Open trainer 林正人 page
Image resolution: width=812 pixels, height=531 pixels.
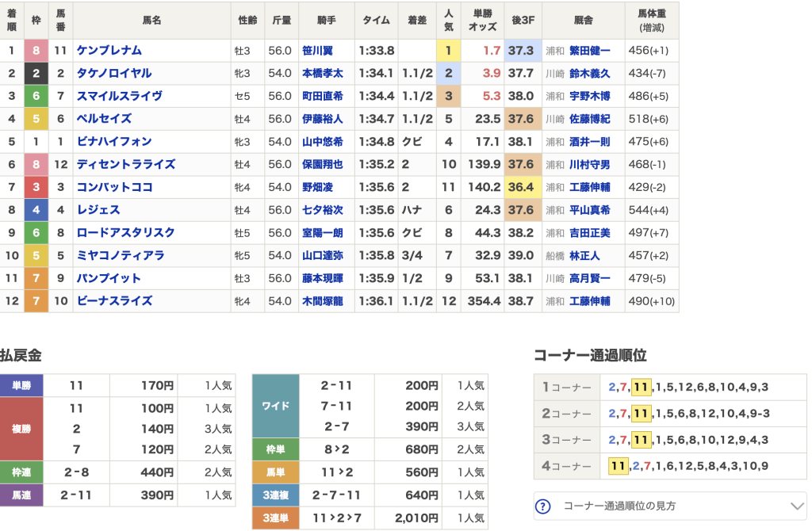(584, 256)
